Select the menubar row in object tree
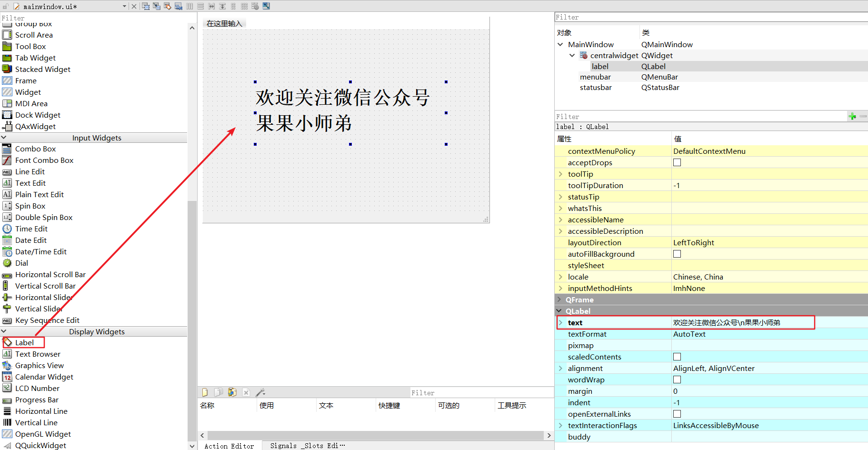This screenshot has height=450, width=868. tap(711, 77)
